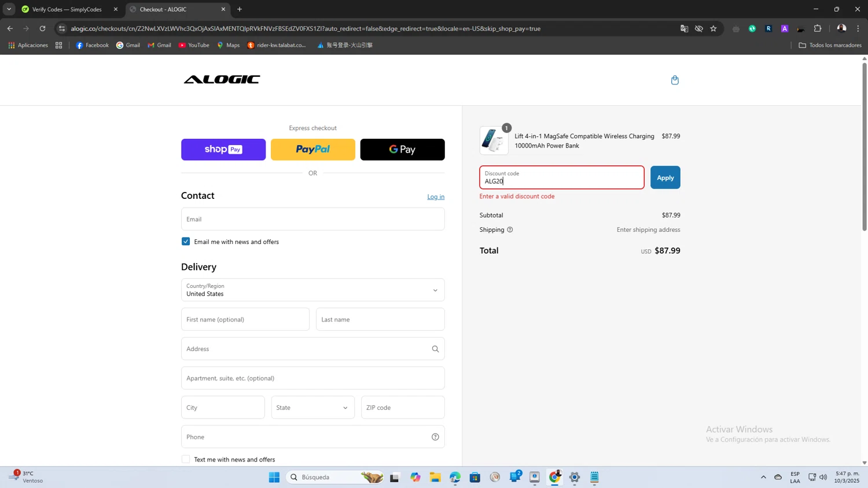The image size is (868, 488).
Task: Click the power bank product thumbnail
Action: coord(494,141)
